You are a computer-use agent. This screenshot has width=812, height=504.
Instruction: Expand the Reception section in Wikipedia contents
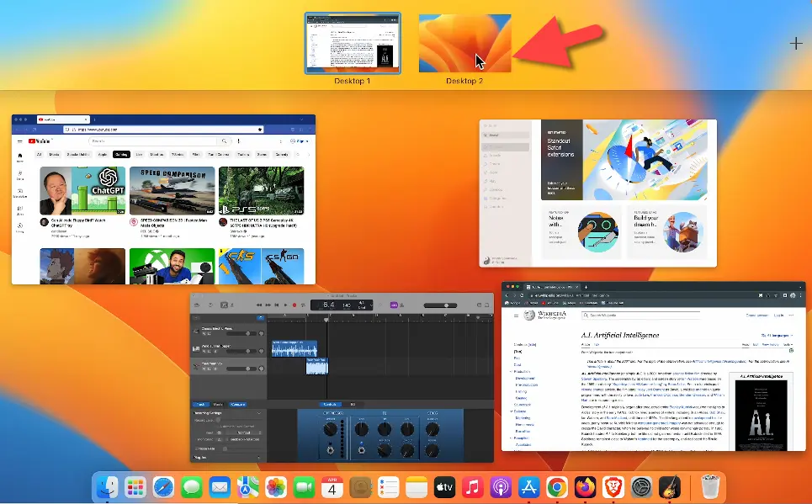tap(511, 438)
